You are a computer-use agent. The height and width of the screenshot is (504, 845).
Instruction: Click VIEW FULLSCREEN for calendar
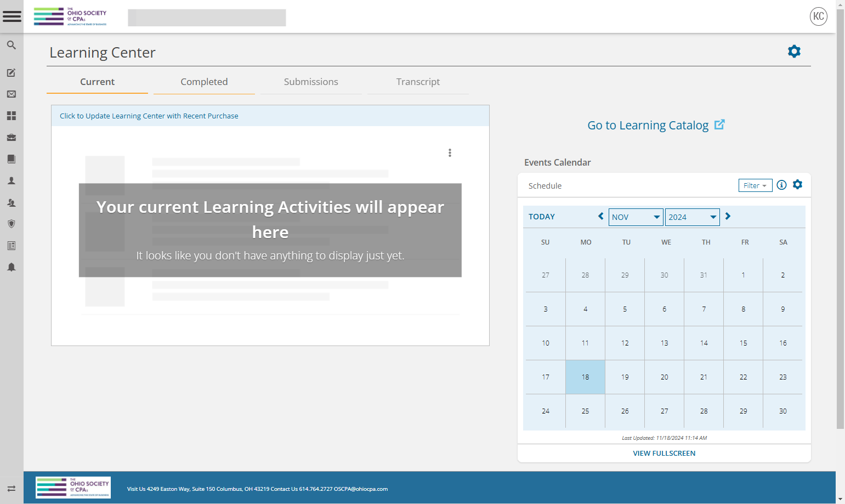pos(664,454)
